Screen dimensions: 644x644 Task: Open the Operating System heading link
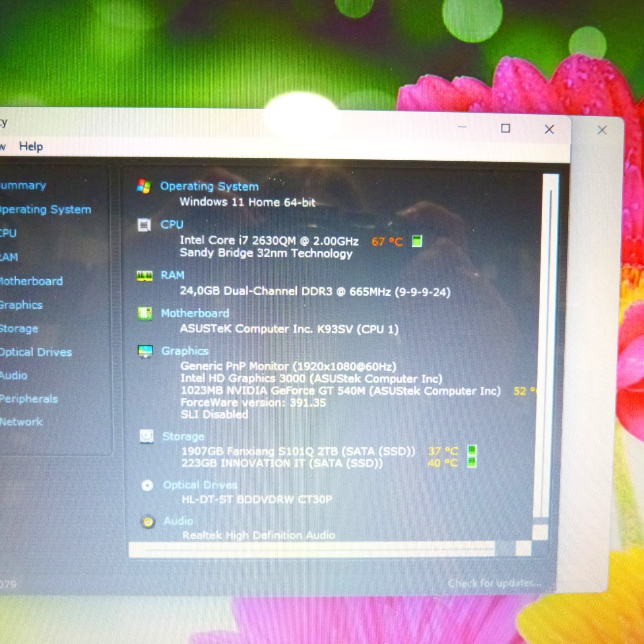(209, 186)
